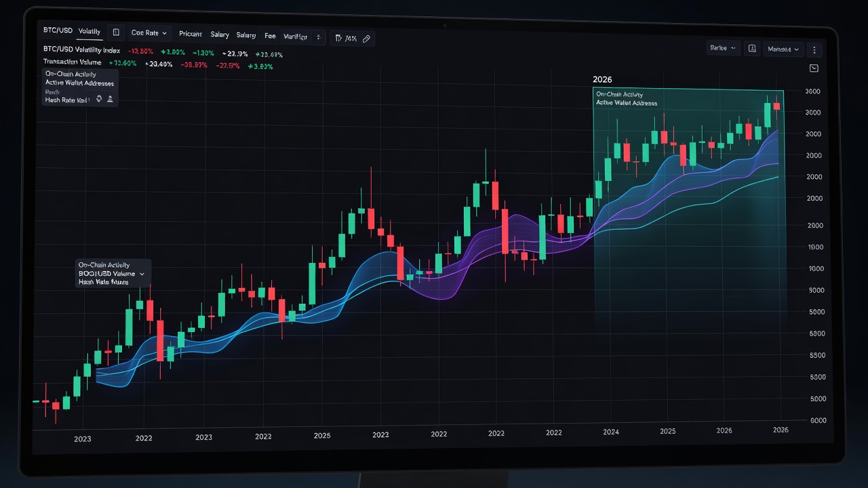The image size is (868, 488).
Task: Click the up/down stepper arrows beside Varitlar
Action: coord(319,37)
